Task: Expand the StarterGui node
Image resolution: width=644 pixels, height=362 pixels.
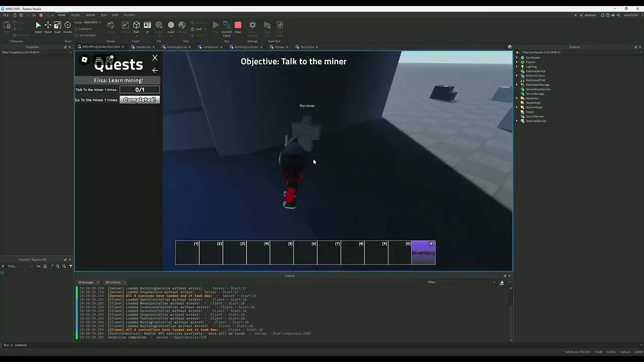Action: pos(517,99)
